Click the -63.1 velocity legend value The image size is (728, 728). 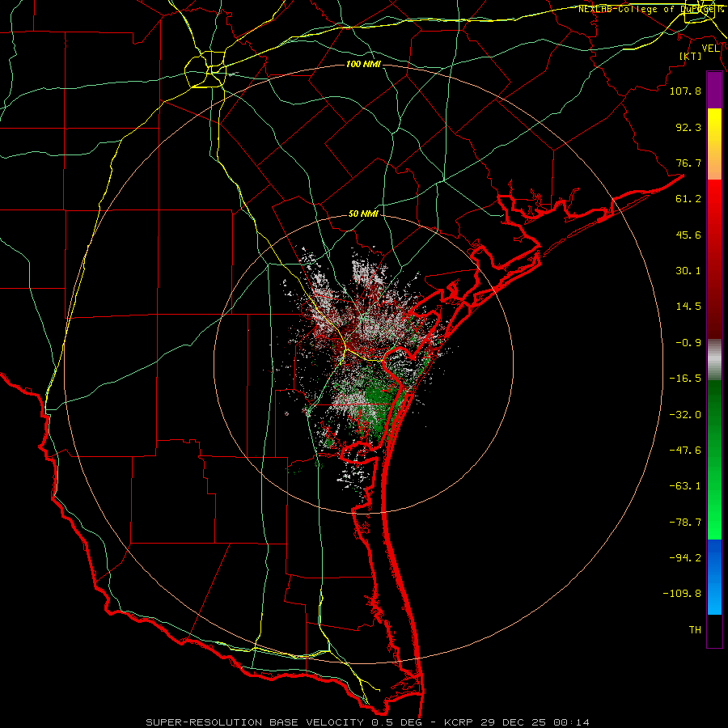[x=685, y=486]
